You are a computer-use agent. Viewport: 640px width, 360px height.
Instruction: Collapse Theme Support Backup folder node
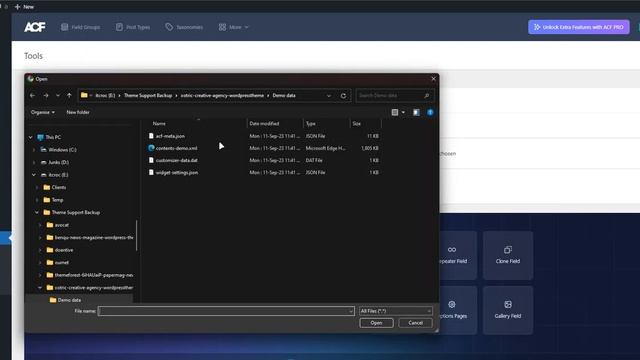[x=37, y=212]
